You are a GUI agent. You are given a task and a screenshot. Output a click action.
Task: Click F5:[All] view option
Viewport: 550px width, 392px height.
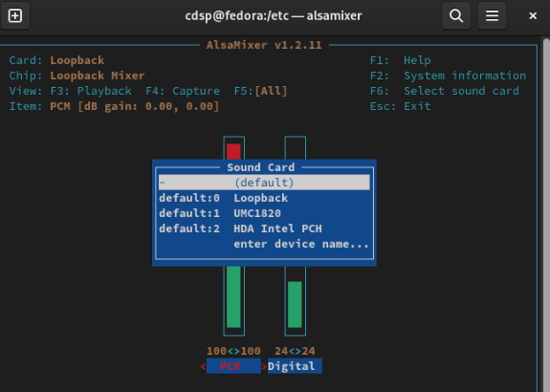260,91
